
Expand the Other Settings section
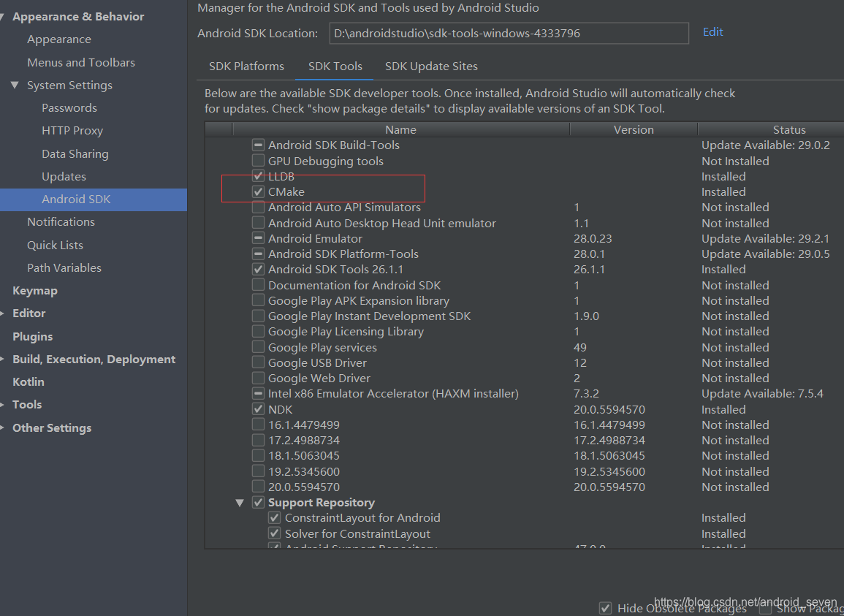click(x=2, y=428)
